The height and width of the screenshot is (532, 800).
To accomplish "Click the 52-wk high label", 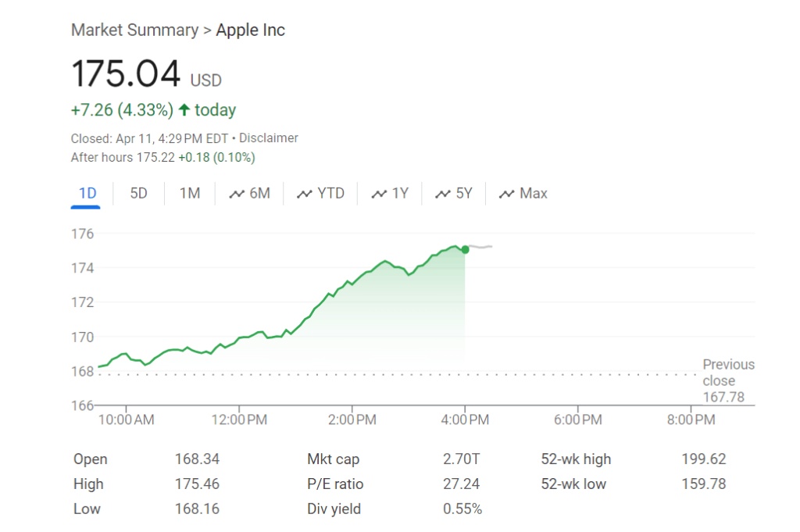I will 576,459.
